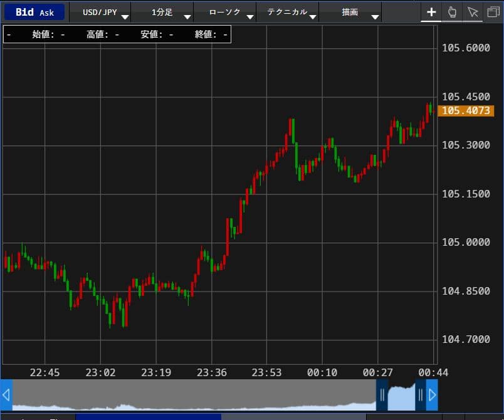Click the 00:44 time axis label
Image resolution: width=504 pixels, height=420 pixels.
tap(433, 372)
